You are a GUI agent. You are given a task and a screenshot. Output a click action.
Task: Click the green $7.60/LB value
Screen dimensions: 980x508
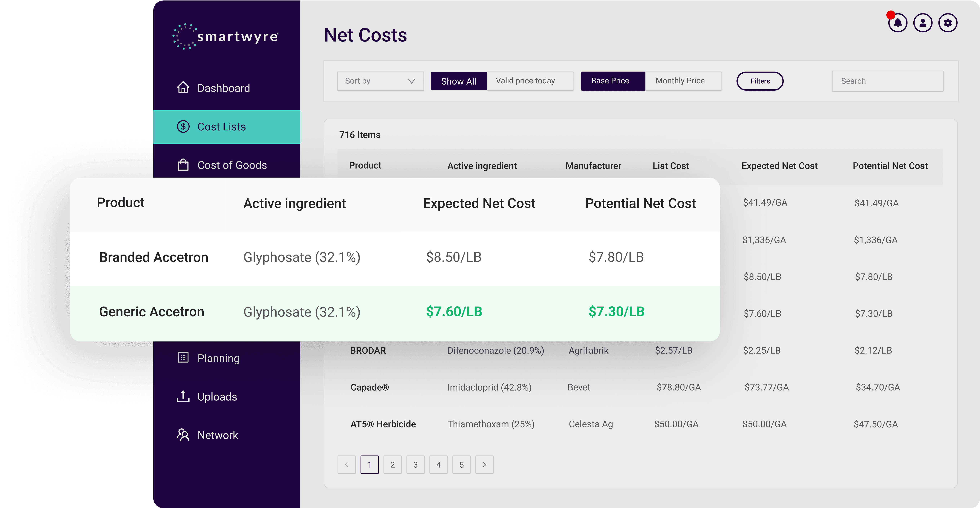pyautogui.click(x=454, y=311)
